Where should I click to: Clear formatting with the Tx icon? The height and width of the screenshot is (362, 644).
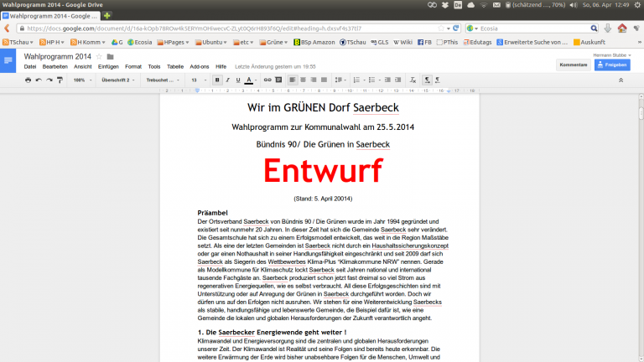click(413, 80)
